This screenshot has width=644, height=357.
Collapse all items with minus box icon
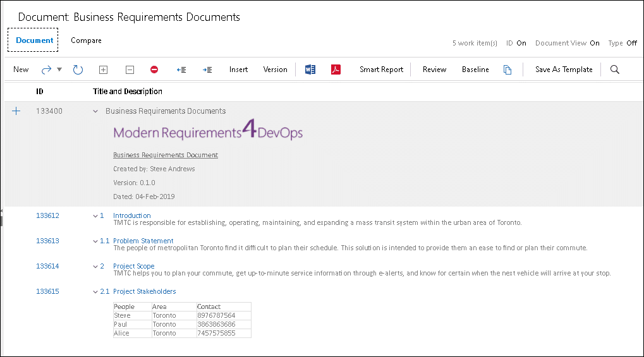coord(130,70)
